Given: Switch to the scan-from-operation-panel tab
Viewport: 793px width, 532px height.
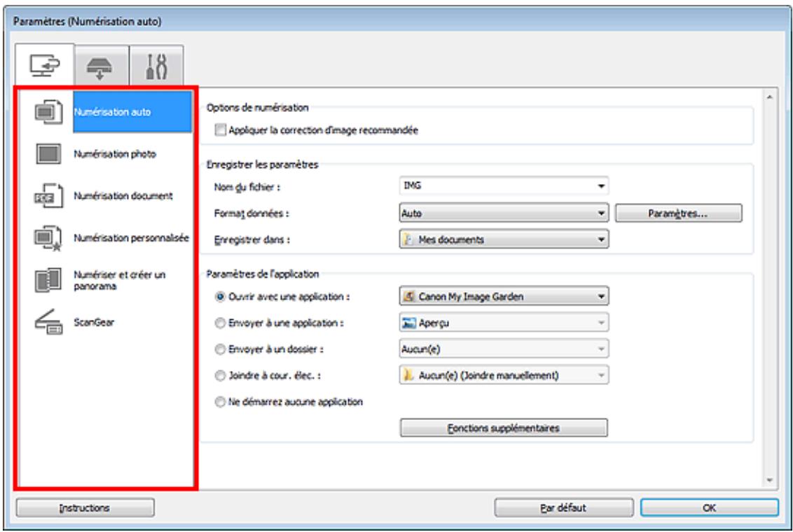Looking at the screenshot, I should click(100, 65).
